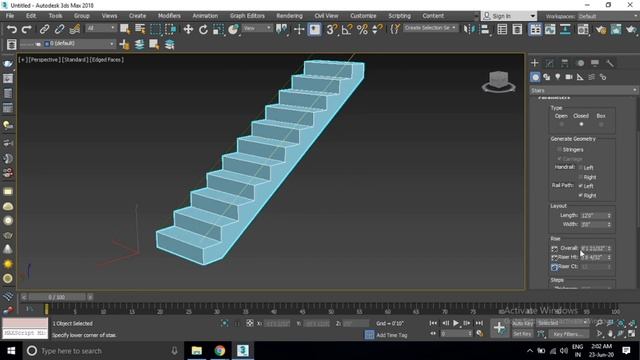Image resolution: width=640 pixels, height=360 pixels.
Task: Open the Modifiers menu
Action: (x=169, y=16)
